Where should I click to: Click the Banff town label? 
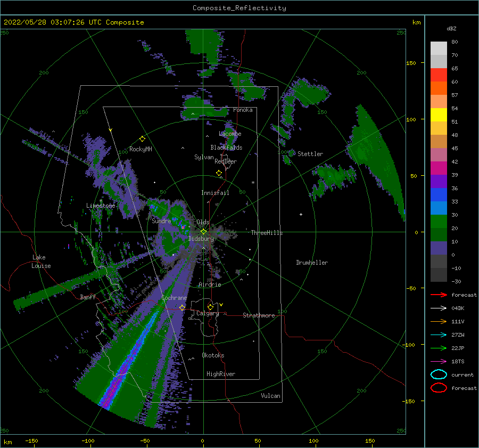point(88,297)
